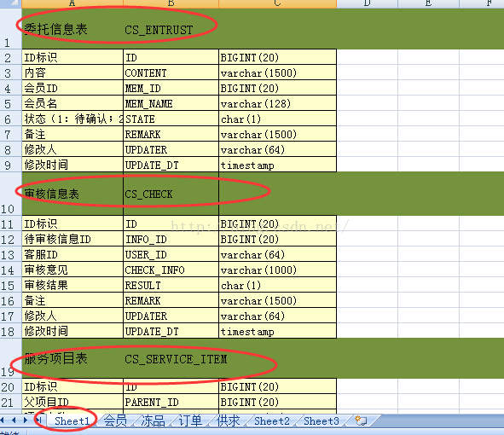Click the 审核信息表 header cell
Screen dimensions: 504x435
coord(72,194)
